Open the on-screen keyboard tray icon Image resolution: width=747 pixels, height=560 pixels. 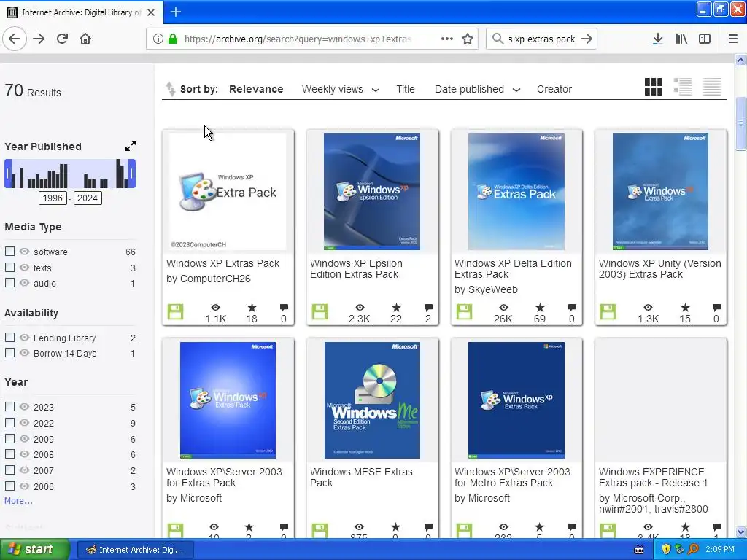(x=639, y=550)
